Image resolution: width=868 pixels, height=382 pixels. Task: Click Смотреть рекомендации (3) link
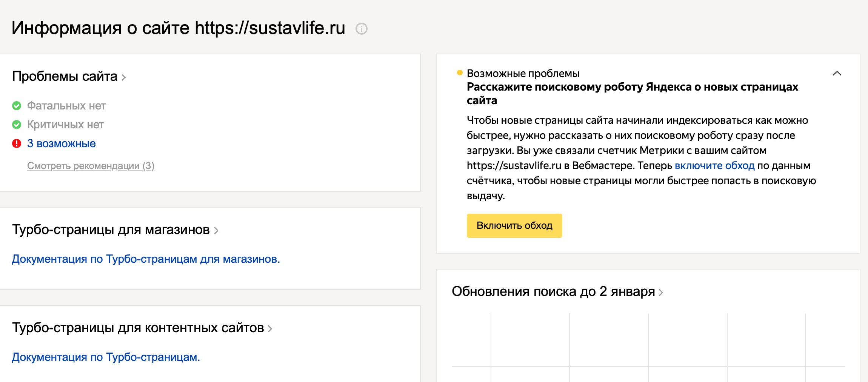[91, 166]
